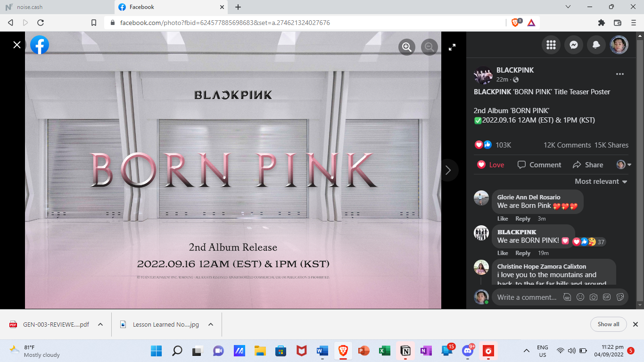Enter fullscreen photo view
Viewport: 644px width, 362px height.
pyautogui.click(x=452, y=47)
